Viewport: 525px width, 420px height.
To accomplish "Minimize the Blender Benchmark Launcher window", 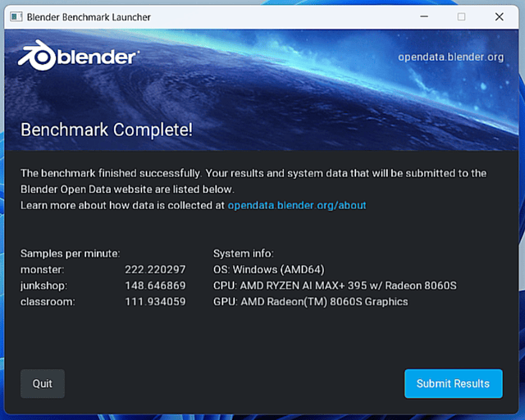I will click(423, 16).
